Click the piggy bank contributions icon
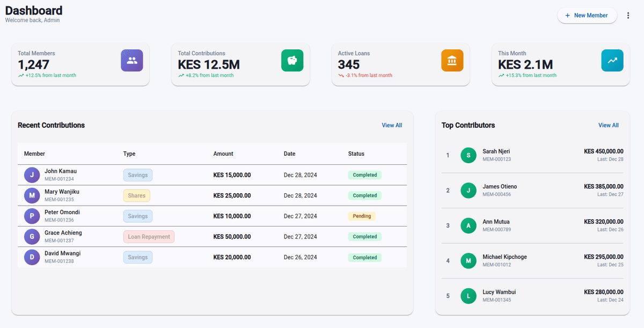Screen dimensions: 644x328 292,61
